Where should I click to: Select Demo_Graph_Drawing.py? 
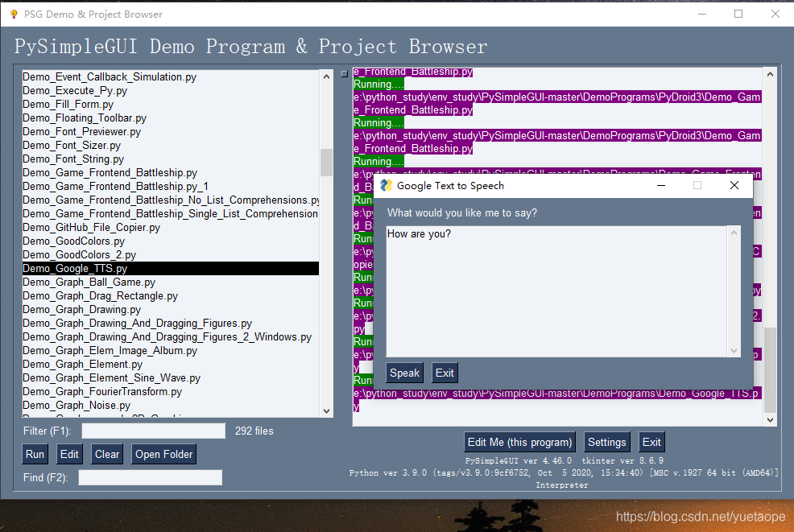pyautogui.click(x=170, y=309)
